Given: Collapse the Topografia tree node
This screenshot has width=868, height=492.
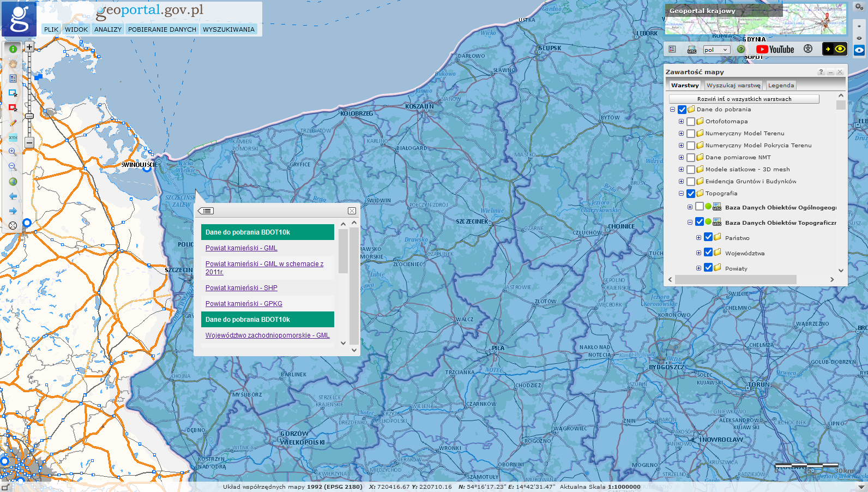Looking at the screenshot, I should (x=681, y=194).
